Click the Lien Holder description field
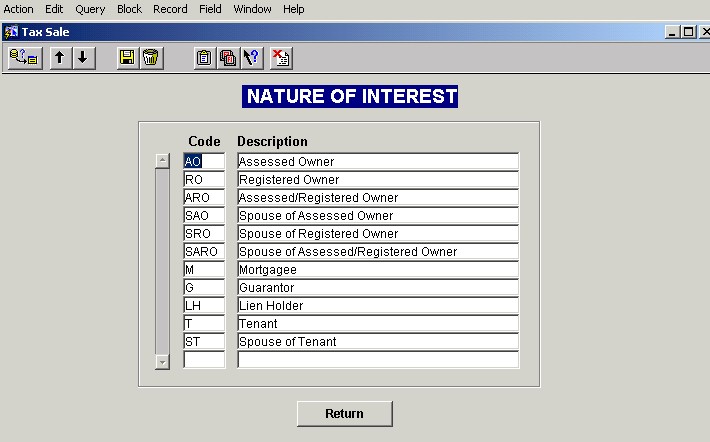The image size is (710, 442). 378,305
